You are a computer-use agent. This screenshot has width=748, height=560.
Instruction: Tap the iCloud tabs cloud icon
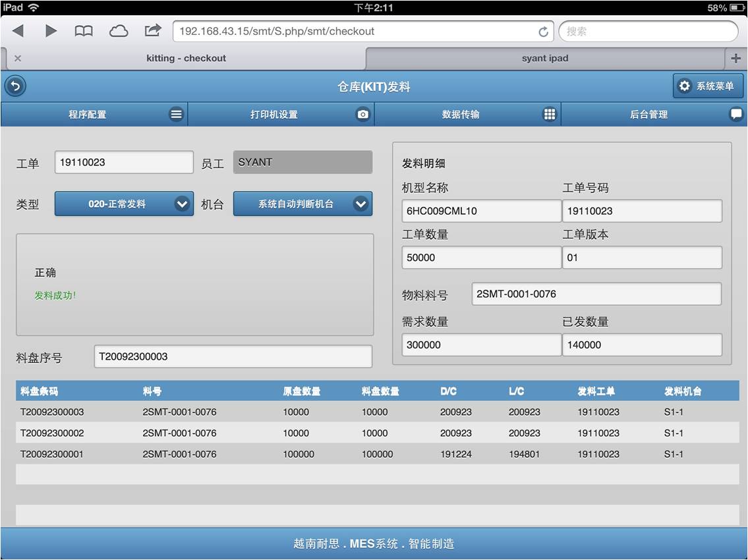[x=119, y=31]
